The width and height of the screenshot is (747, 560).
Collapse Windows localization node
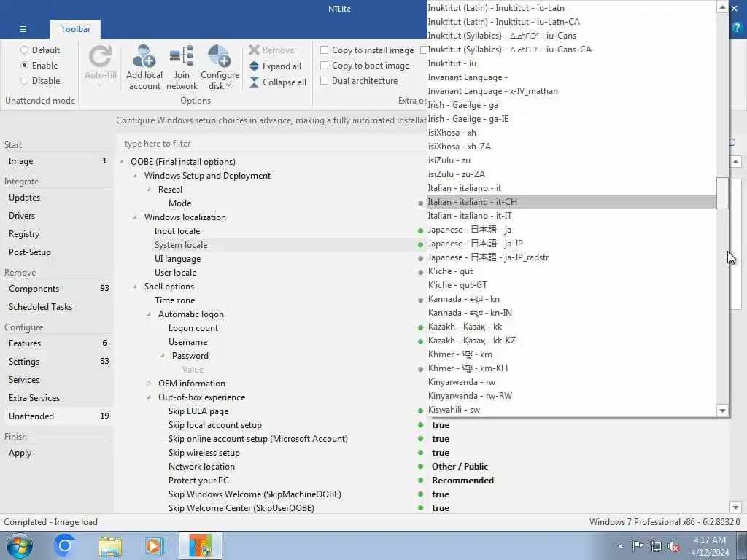(x=135, y=217)
